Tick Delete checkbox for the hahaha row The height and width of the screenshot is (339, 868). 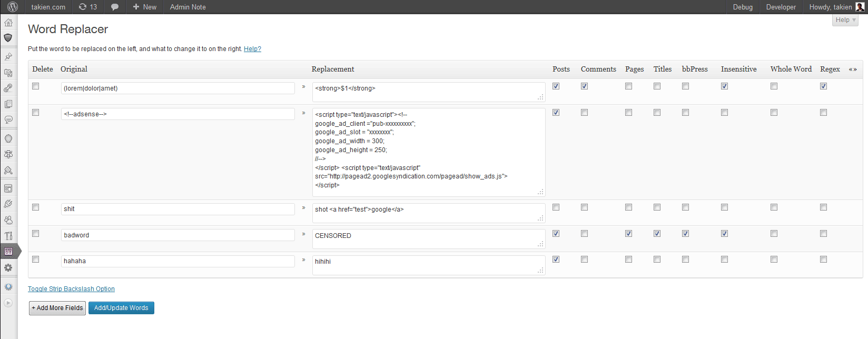tap(36, 260)
